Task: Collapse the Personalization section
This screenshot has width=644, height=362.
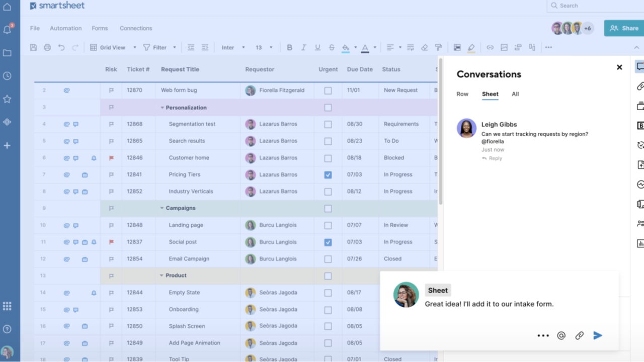Action: point(162,107)
